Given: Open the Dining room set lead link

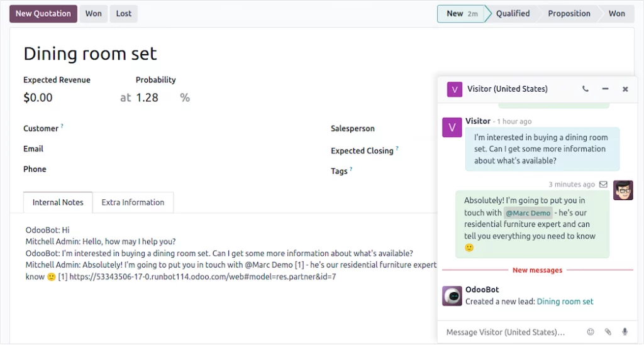Looking at the screenshot, I should point(565,302).
